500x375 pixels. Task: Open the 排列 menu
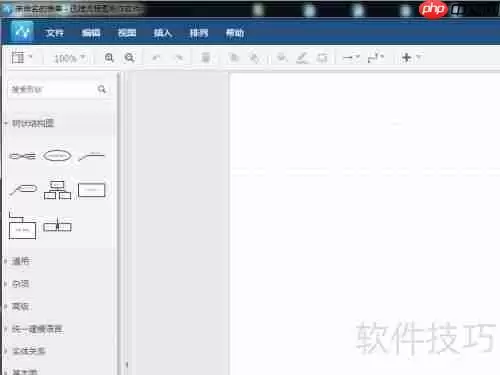[x=199, y=33]
